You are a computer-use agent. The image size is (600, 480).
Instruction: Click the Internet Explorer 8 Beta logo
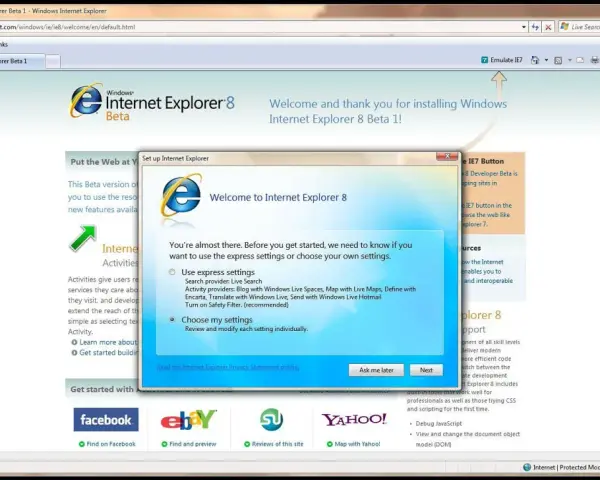coord(152,101)
